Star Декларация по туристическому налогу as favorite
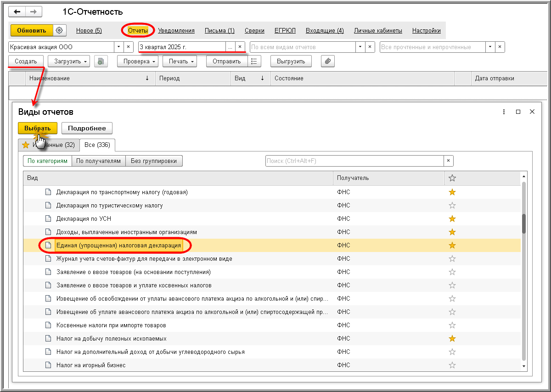The width and height of the screenshot is (551, 392). (452, 205)
